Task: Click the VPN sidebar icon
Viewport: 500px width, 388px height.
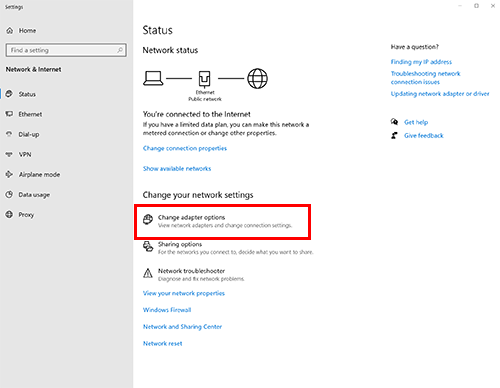Action: [x=9, y=154]
